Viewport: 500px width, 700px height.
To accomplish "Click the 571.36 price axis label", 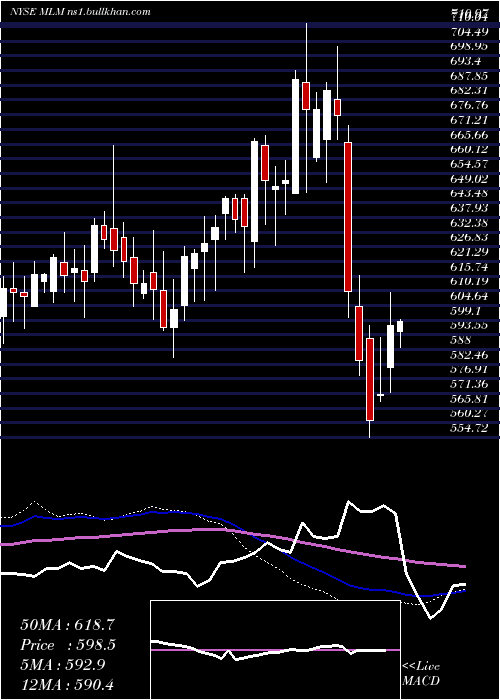I will tap(470, 384).
